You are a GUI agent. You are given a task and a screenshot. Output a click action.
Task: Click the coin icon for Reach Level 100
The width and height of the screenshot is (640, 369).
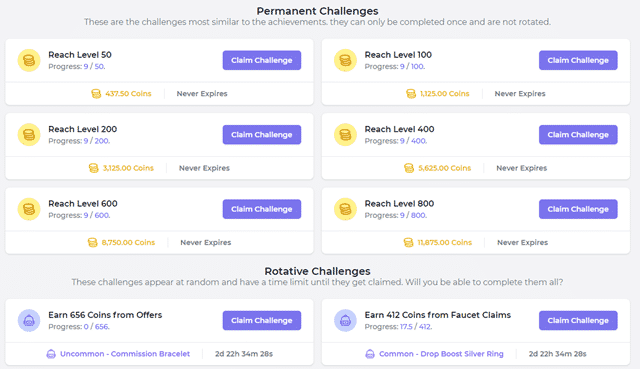pyautogui.click(x=345, y=60)
